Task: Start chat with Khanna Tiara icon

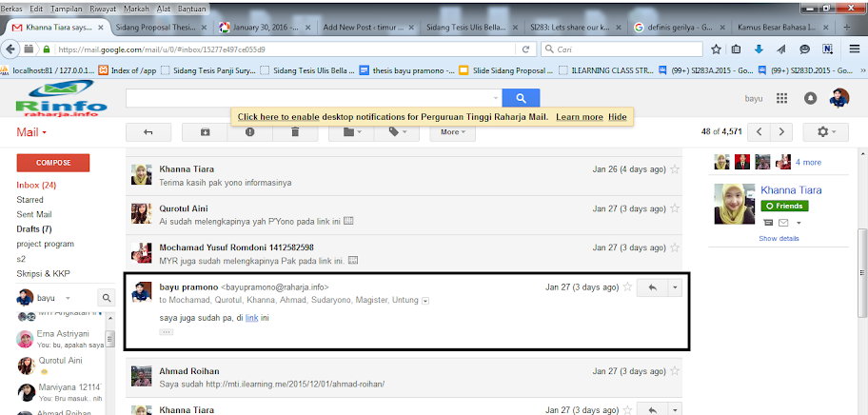Action: [768, 223]
